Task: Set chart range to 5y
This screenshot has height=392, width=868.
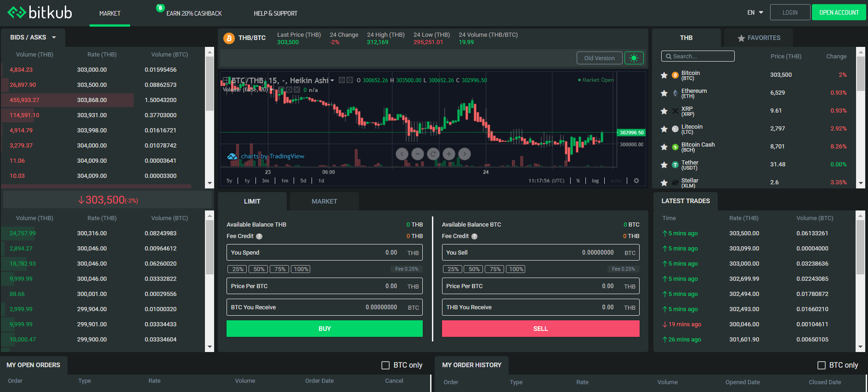Action: pyautogui.click(x=229, y=181)
